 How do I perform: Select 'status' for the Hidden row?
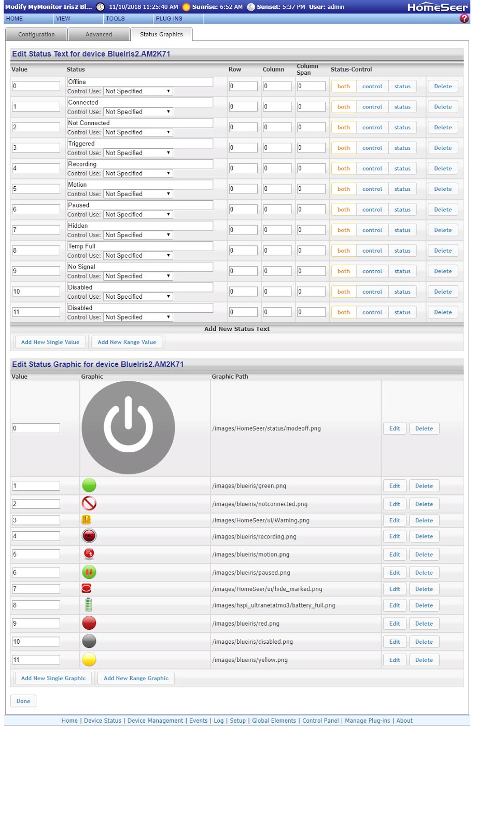[402, 230]
